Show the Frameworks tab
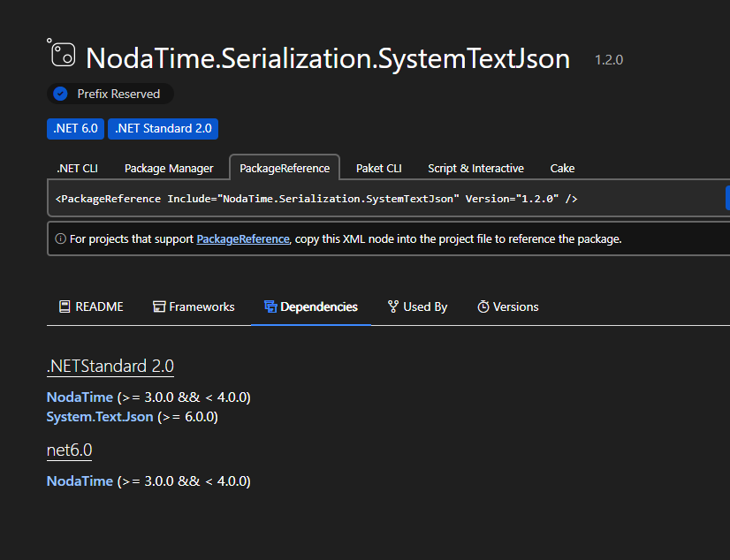730x560 pixels. (194, 306)
